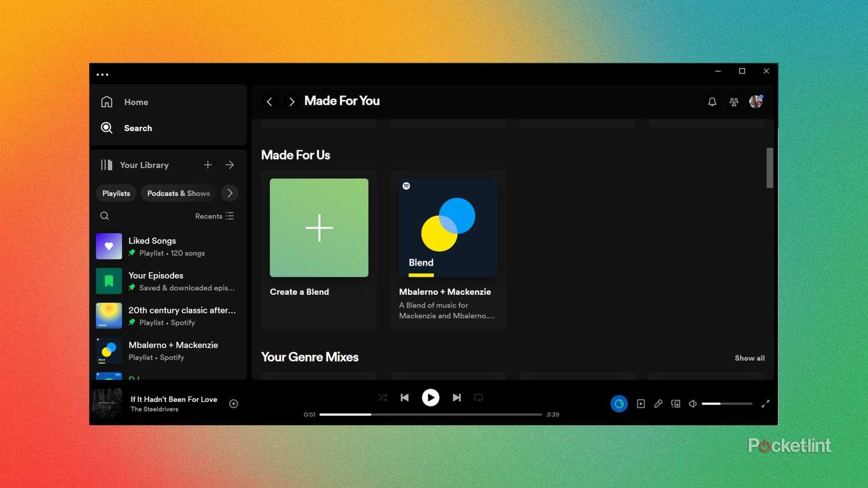
Task: Collapse Your Library panel icon
Action: pos(106,165)
